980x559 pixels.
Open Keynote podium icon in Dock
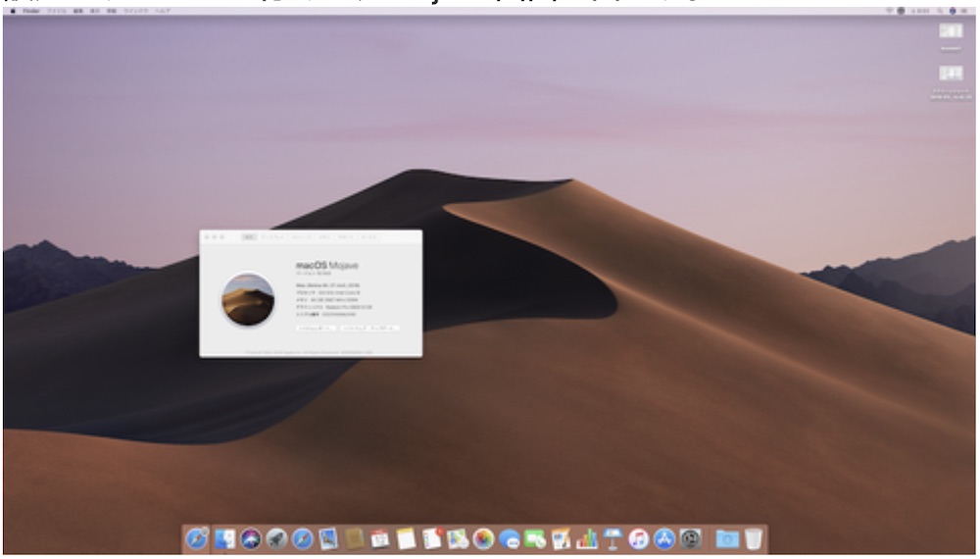click(x=612, y=539)
